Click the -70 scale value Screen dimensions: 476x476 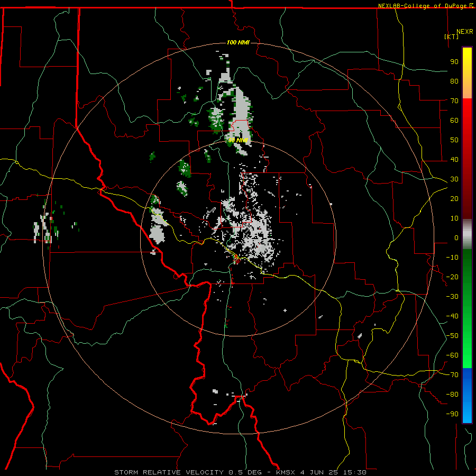click(x=452, y=375)
